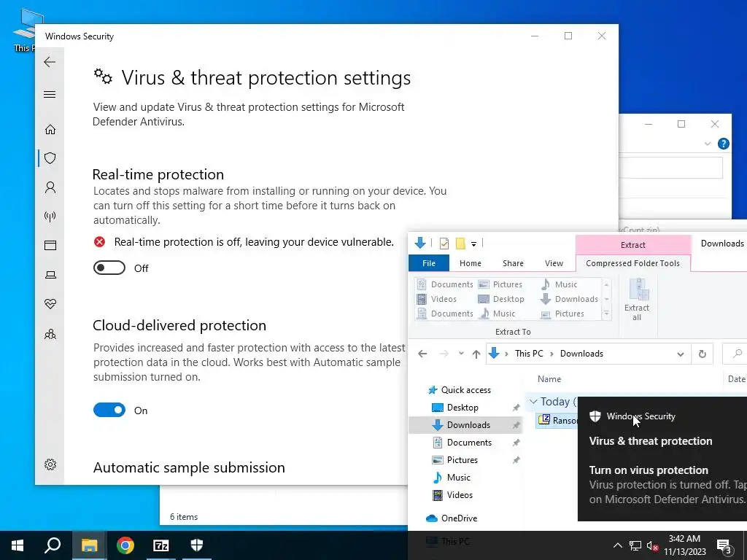
Task: Click the help icon in background window
Action: coord(723,144)
